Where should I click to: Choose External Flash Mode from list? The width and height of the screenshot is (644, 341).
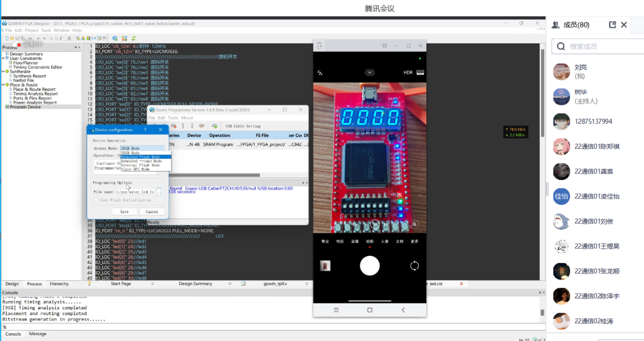[x=141, y=165]
